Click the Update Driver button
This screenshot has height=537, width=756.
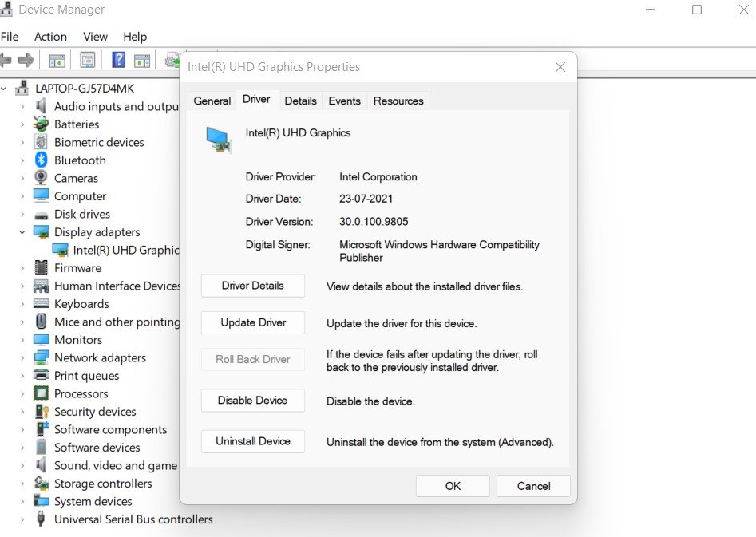tap(253, 322)
